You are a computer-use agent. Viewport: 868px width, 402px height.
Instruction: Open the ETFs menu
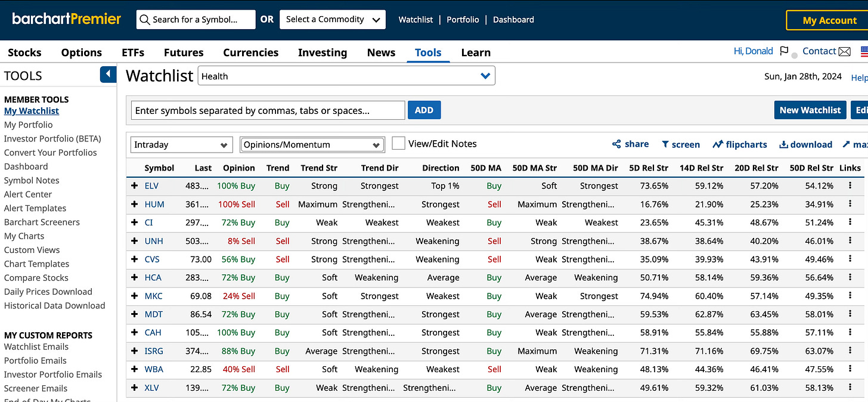point(133,52)
